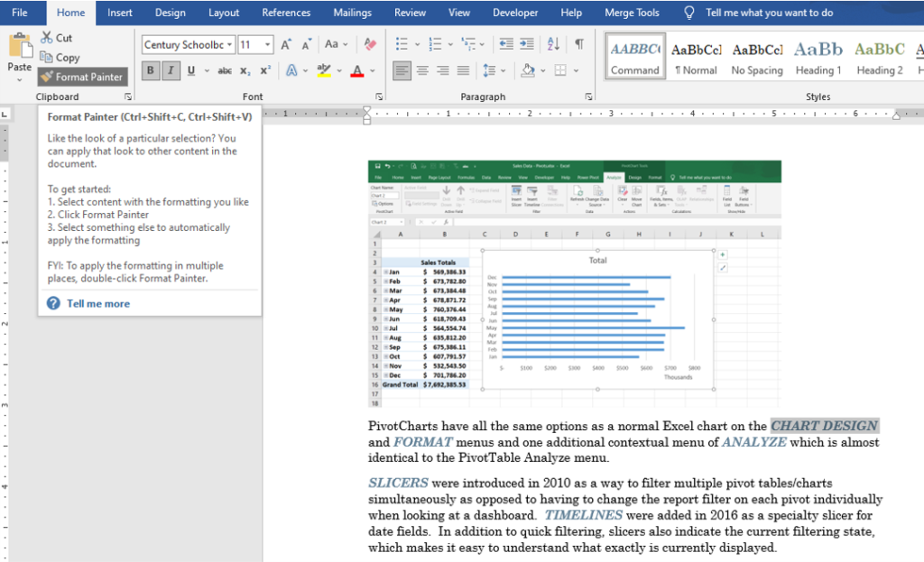
Task: Expand the Paste options arrow
Action: [20, 79]
